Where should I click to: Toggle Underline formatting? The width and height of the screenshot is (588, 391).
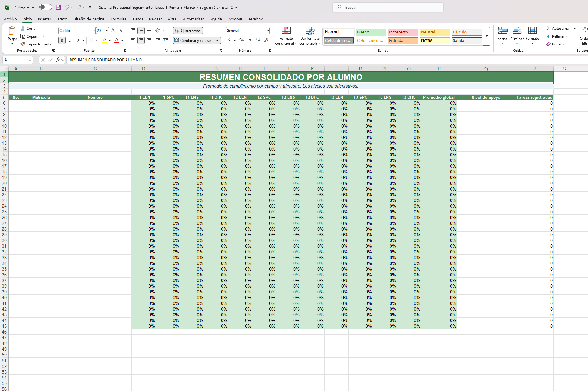click(77, 40)
